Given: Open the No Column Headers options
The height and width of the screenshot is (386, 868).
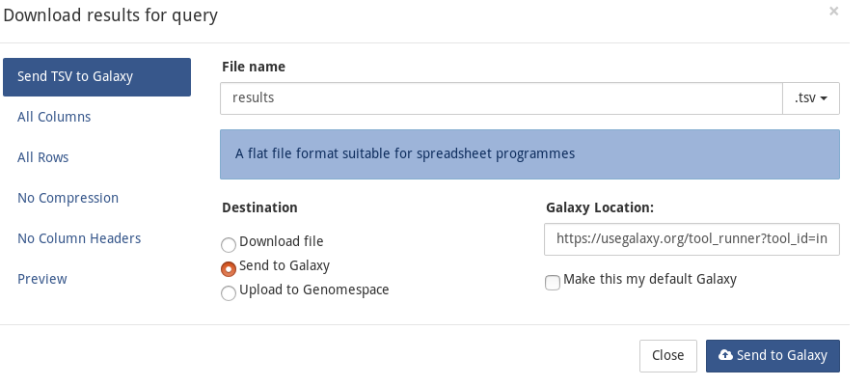Looking at the screenshot, I should point(79,238).
